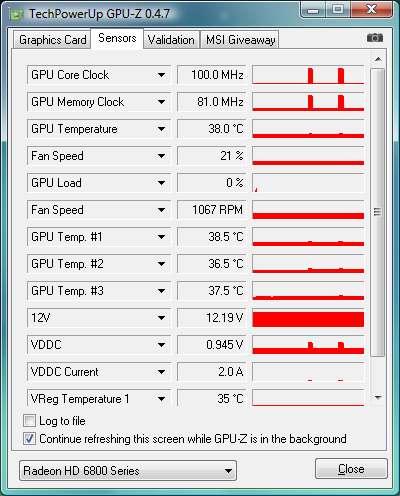Image resolution: width=400 pixels, height=496 pixels.
Task: Open the Radeon HD 6800 Series selector
Action: (128, 471)
